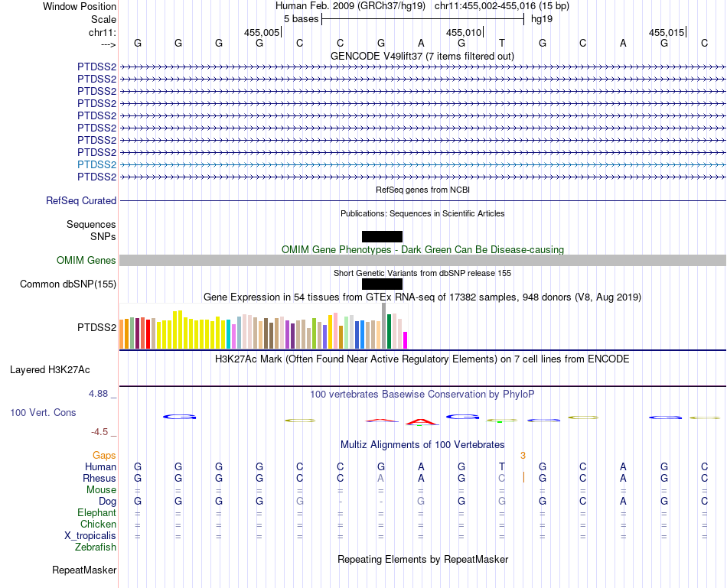Open RefSeq genes from NCBI track title

point(422,190)
